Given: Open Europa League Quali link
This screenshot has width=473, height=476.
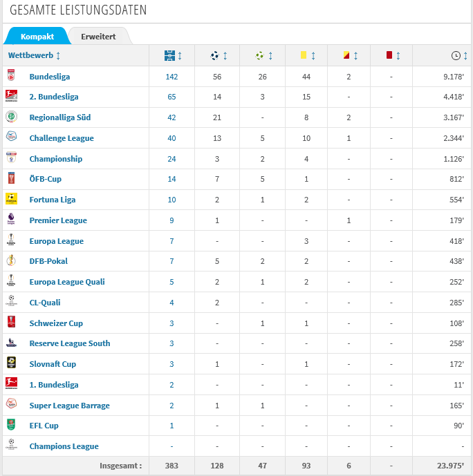Looking at the screenshot, I should click(67, 282).
